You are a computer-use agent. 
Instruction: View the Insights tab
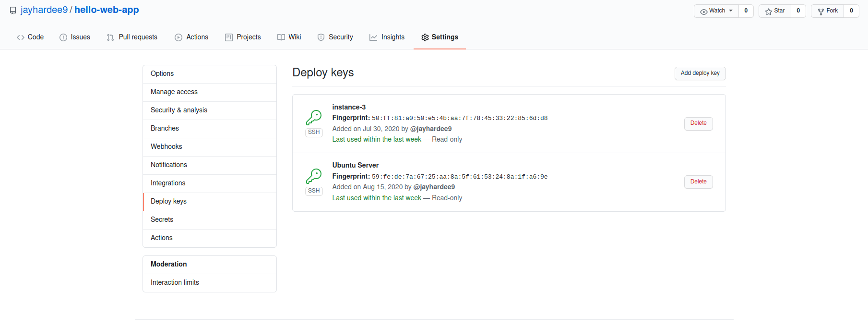387,37
